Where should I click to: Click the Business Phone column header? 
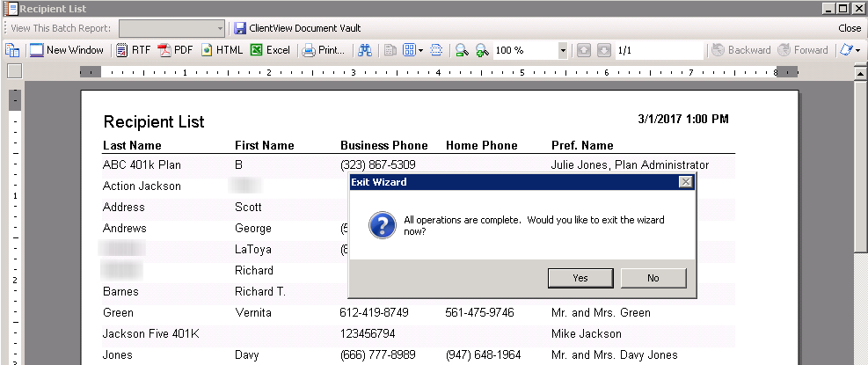coord(384,146)
